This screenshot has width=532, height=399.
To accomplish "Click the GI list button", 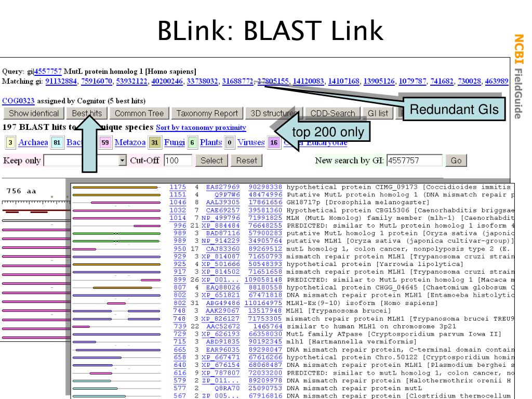I will tap(378, 113).
